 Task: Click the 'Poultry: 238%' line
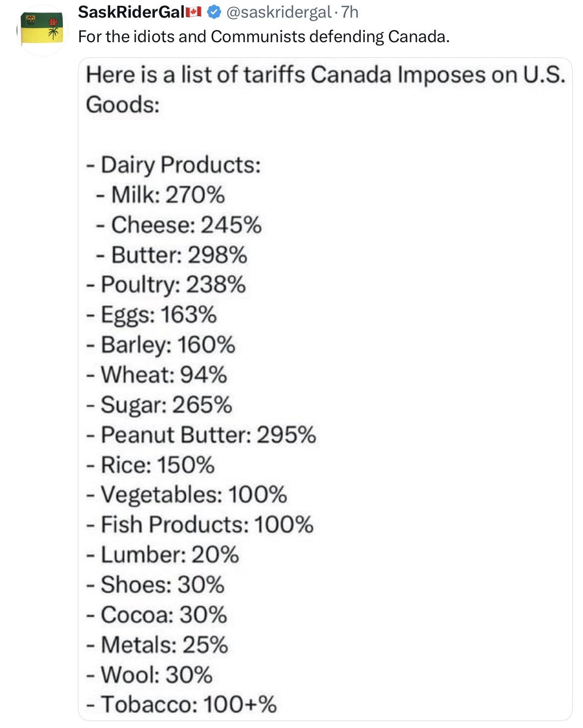coord(166,285)
